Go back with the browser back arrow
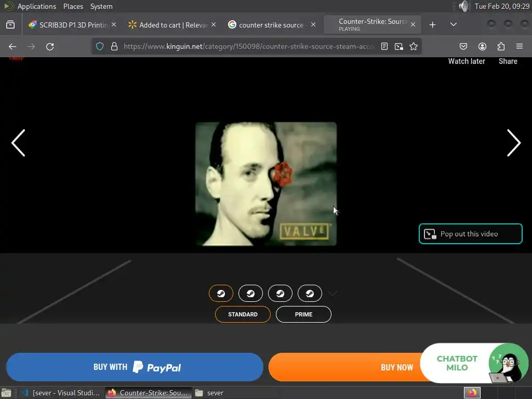532x399 pixels. coord(12,46)
